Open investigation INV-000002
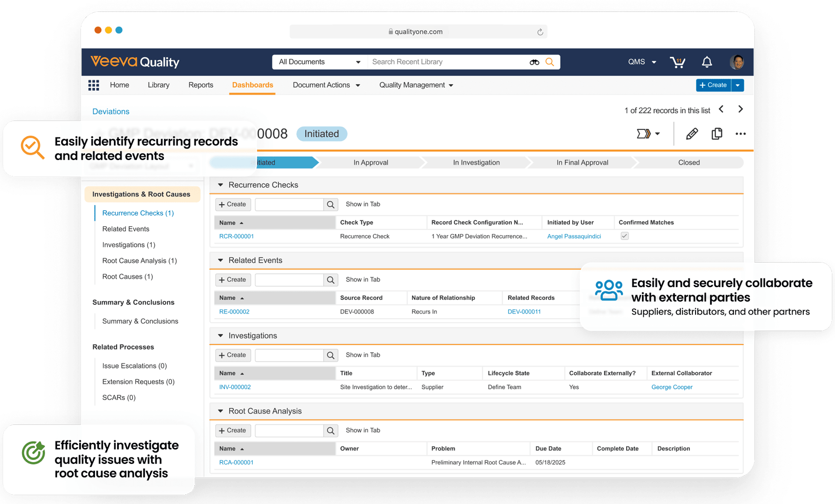The width and height of the screenshot is (835, 504). tap(235, 387)
